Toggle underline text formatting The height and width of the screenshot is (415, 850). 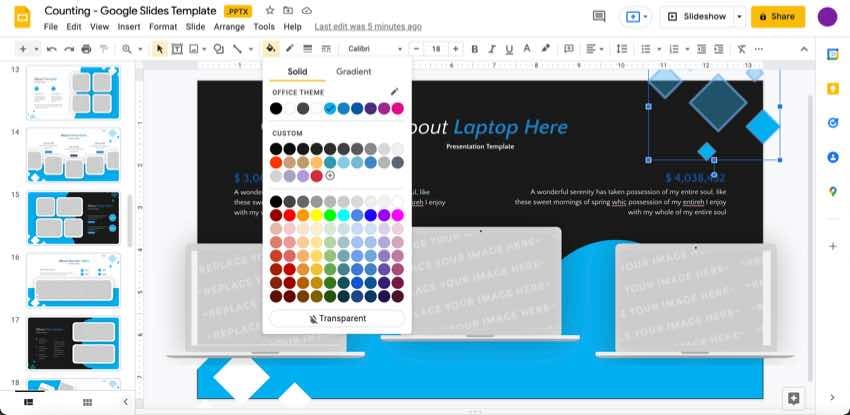507,48
